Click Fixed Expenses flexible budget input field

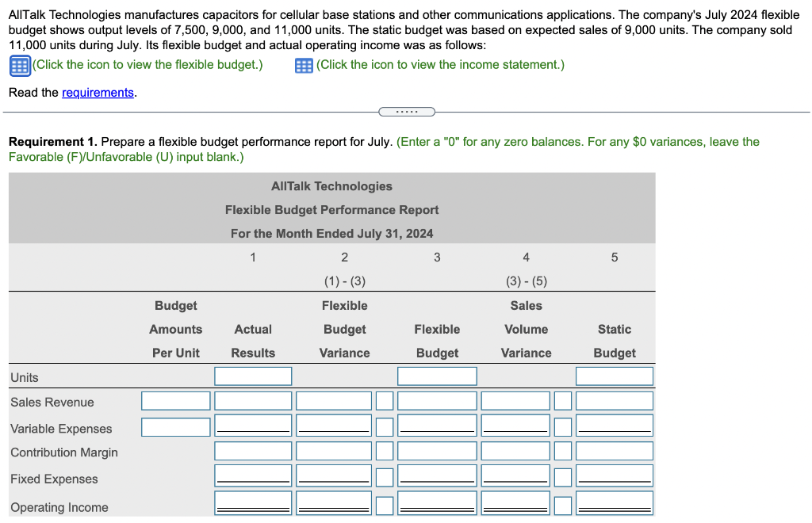pos(437,476)
